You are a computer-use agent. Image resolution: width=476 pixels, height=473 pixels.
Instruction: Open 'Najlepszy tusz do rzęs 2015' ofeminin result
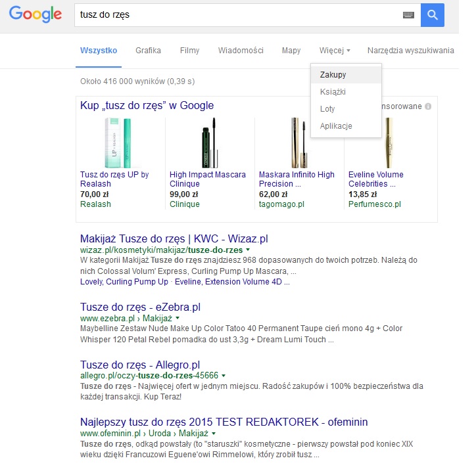click(x=224, y=422)
